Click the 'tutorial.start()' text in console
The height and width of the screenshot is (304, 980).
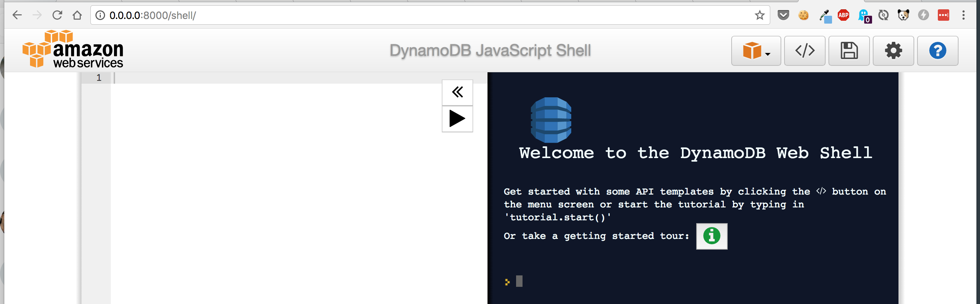pos(557,217)
